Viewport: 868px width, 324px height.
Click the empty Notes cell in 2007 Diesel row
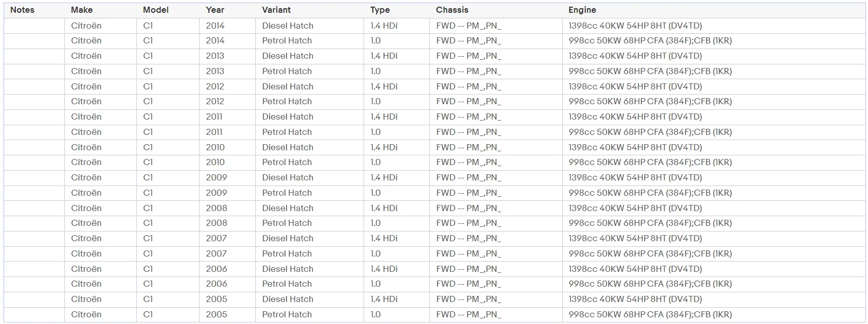point(34,238)
